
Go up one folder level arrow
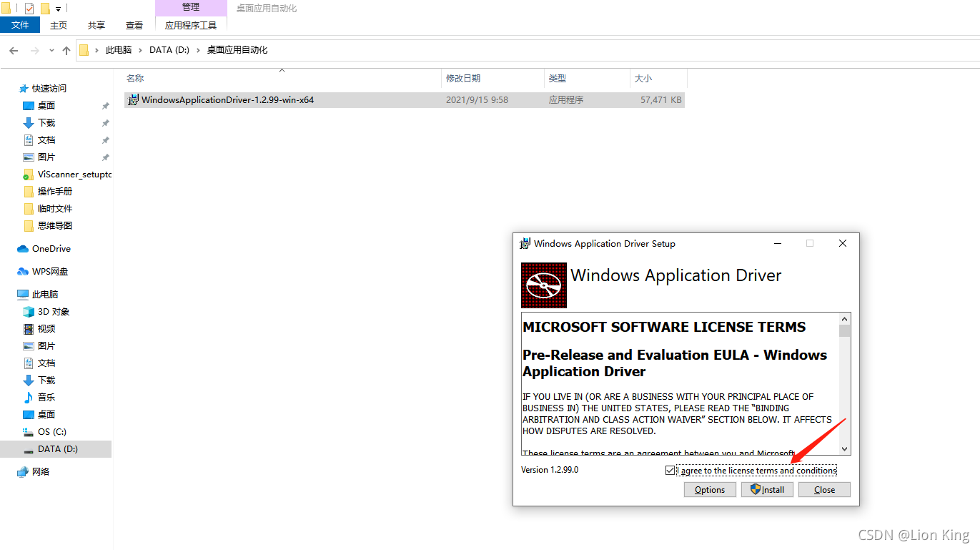pyautogui.click(x=66, y=51)
